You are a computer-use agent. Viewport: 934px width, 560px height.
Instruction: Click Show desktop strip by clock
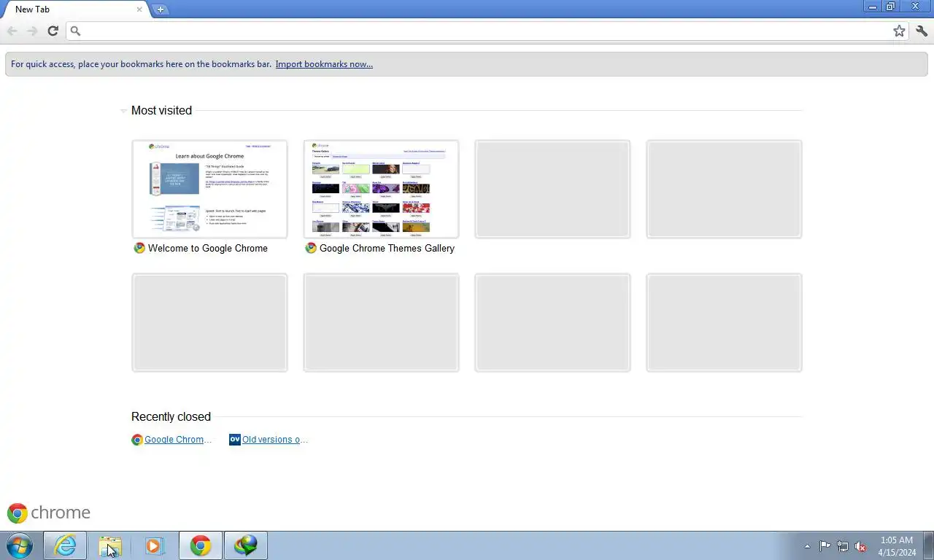click(x=928, y=545)
